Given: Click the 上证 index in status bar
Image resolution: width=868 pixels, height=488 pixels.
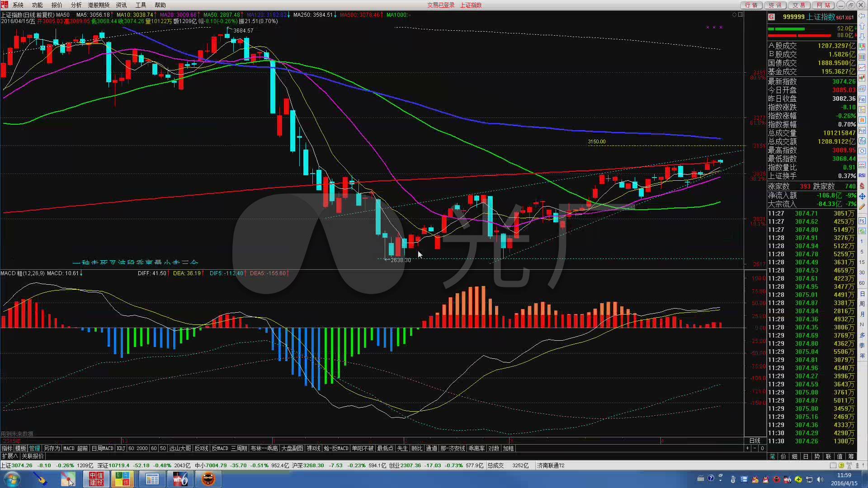Looking at the screenshot, I should point(6,465).
